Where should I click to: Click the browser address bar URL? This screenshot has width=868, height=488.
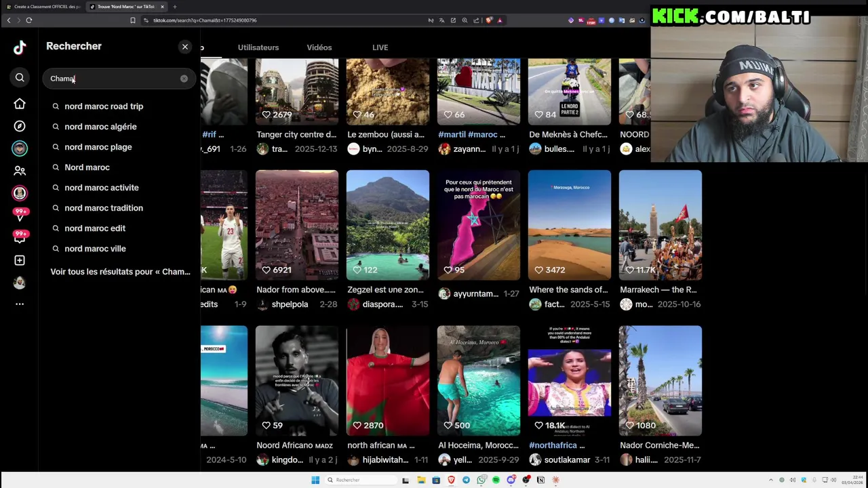coord(205,20)
